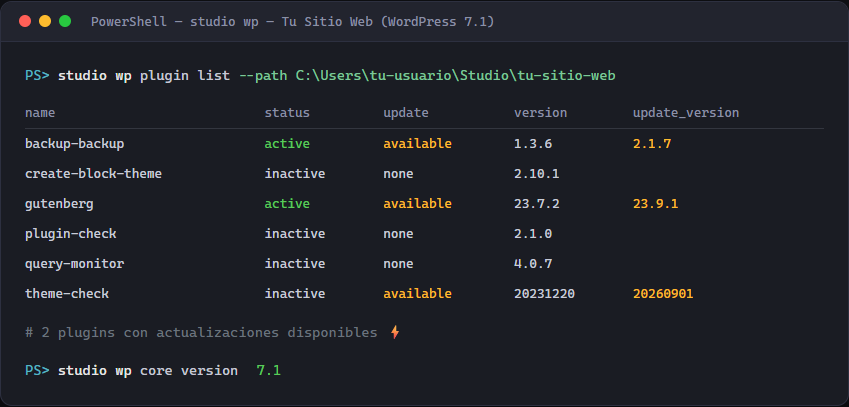Click 'inactive' in the create-block-theme row
The width and height of the screenshot is (849, 407).
point(295,174)
